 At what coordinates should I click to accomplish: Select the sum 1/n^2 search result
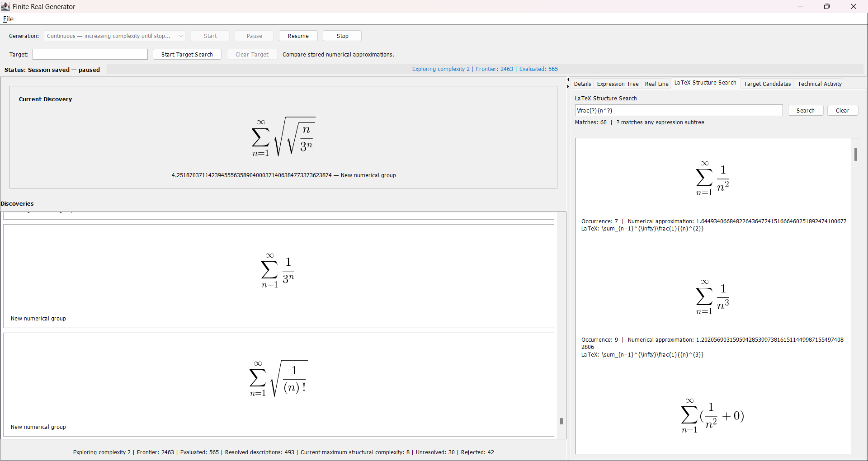coord(712,179)
